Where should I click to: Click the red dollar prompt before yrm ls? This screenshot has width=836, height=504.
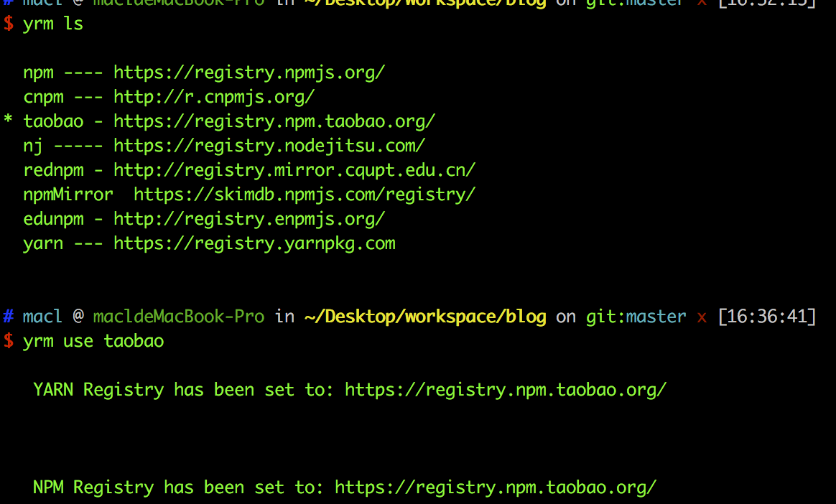click(8, 24)
